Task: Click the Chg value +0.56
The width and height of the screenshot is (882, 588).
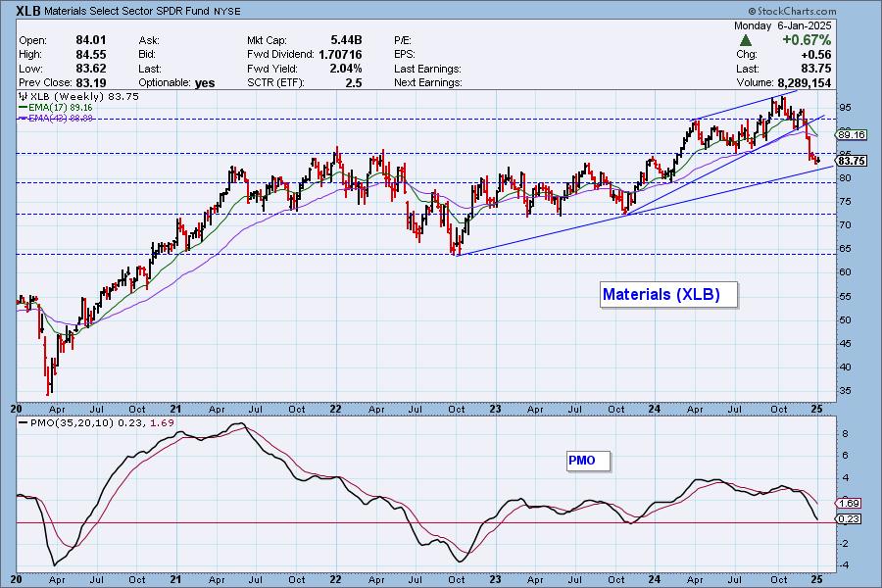Action: tap(815, 55)
